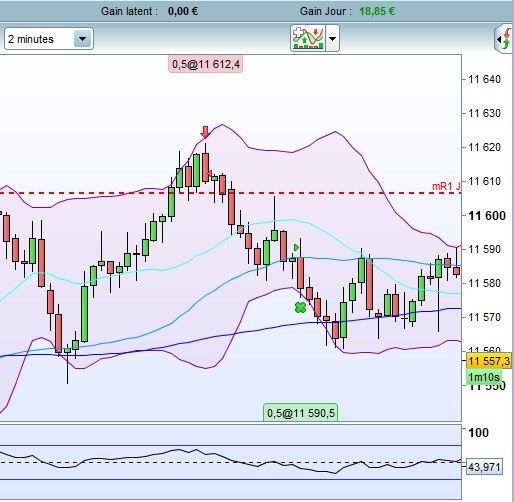Click the 11 600 price axis label
514x502 pixels.
tap(487, 216)
